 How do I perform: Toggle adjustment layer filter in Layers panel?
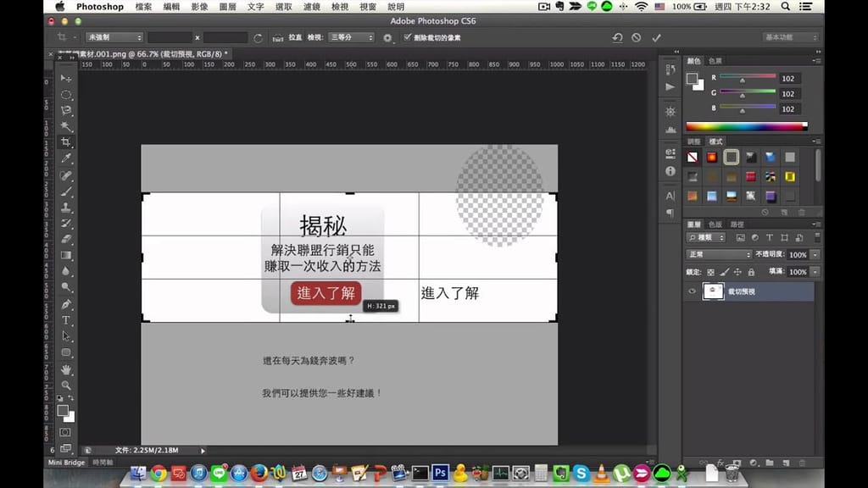point(755,237)
